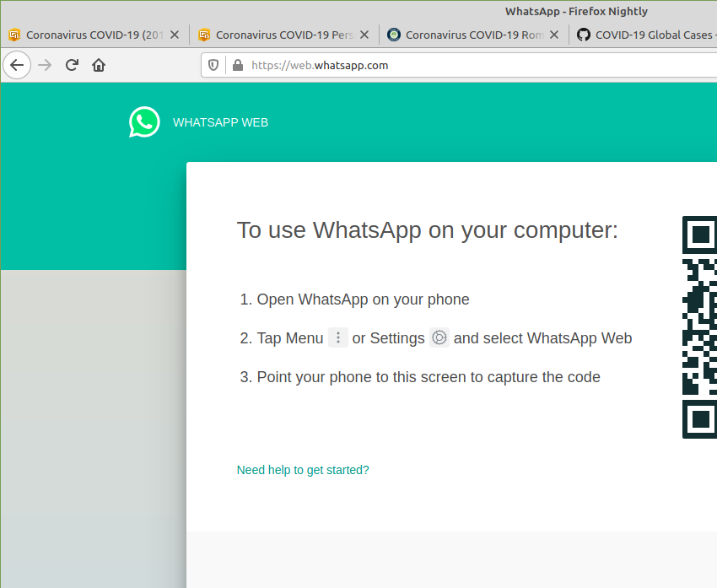Click the forward navigation arrow

(x=44, y=65)
